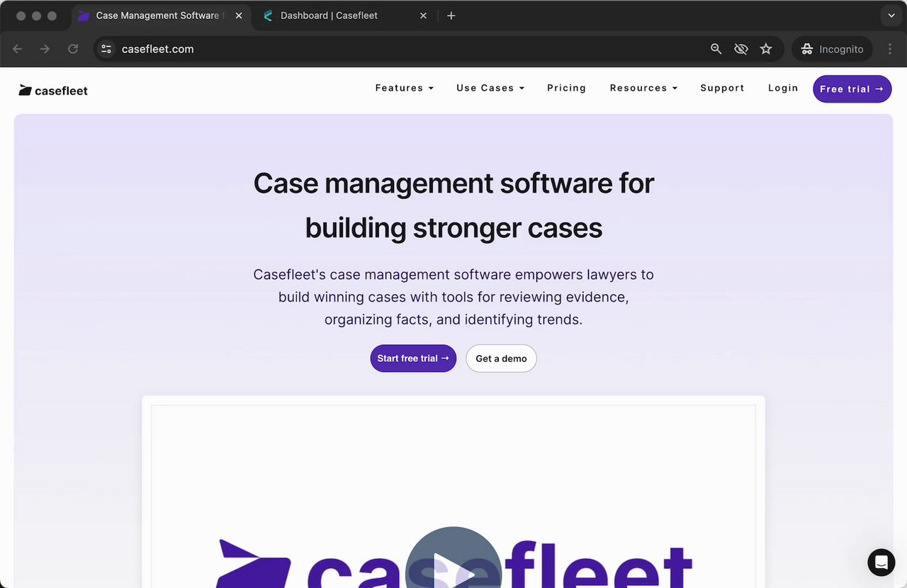Reload the page with the refresh icon
This screenshot has height=588, width=907.
point(73,49)
